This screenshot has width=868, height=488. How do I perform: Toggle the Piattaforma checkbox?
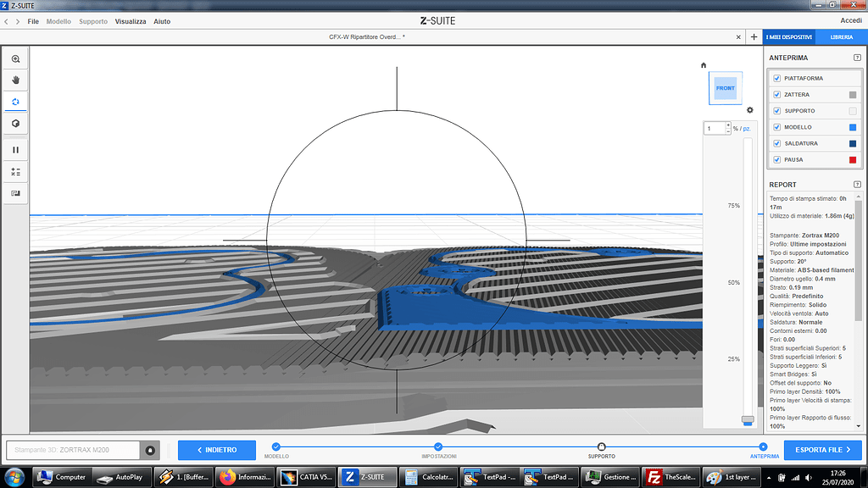coord(777,78)
